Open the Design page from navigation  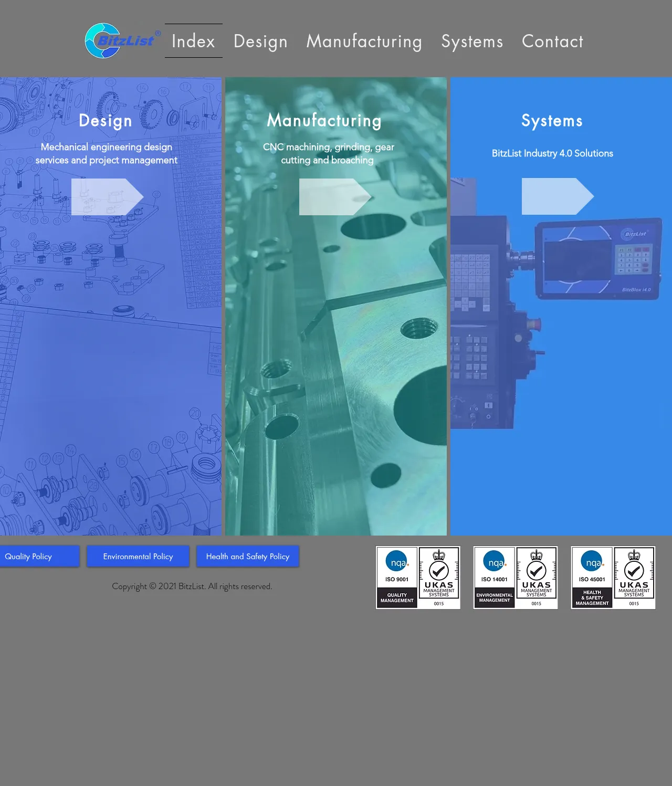(x=260, y=41)
